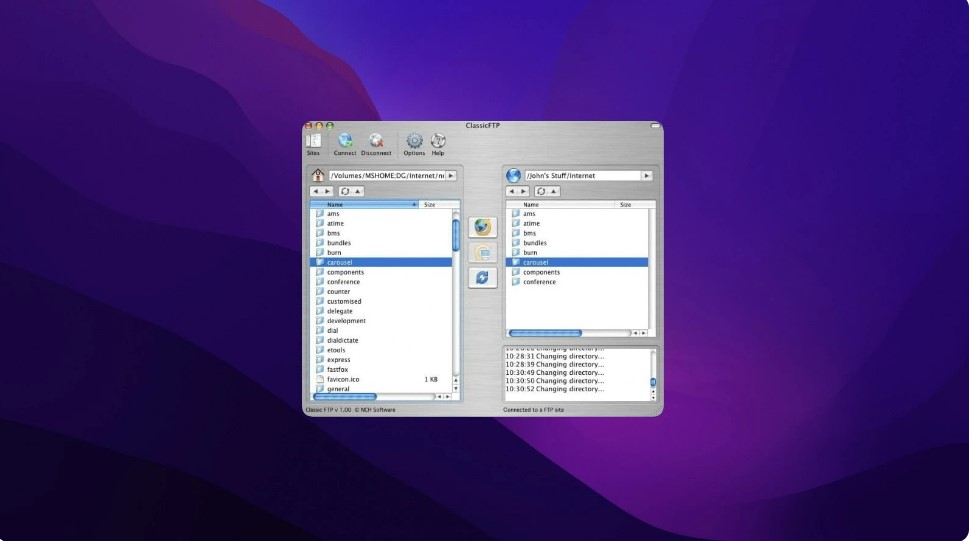
Task: Select 'burn' folder in local pane
Action: click(381, 253)
